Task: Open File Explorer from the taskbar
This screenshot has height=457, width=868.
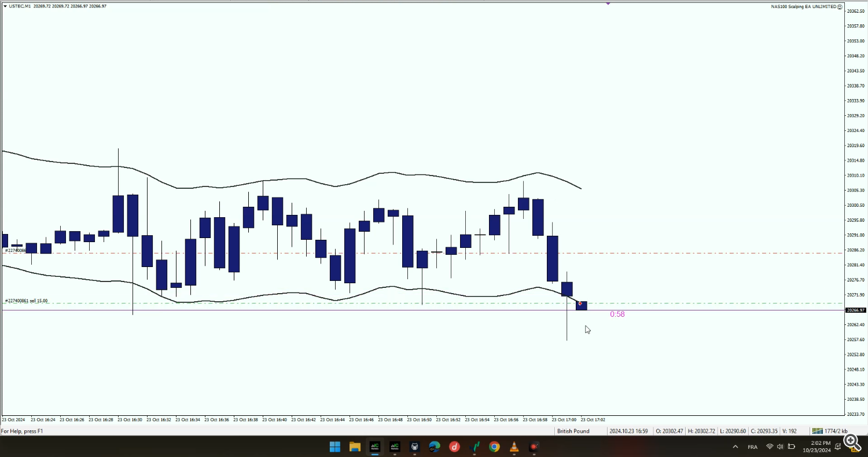Action: [x=355, y=447]
